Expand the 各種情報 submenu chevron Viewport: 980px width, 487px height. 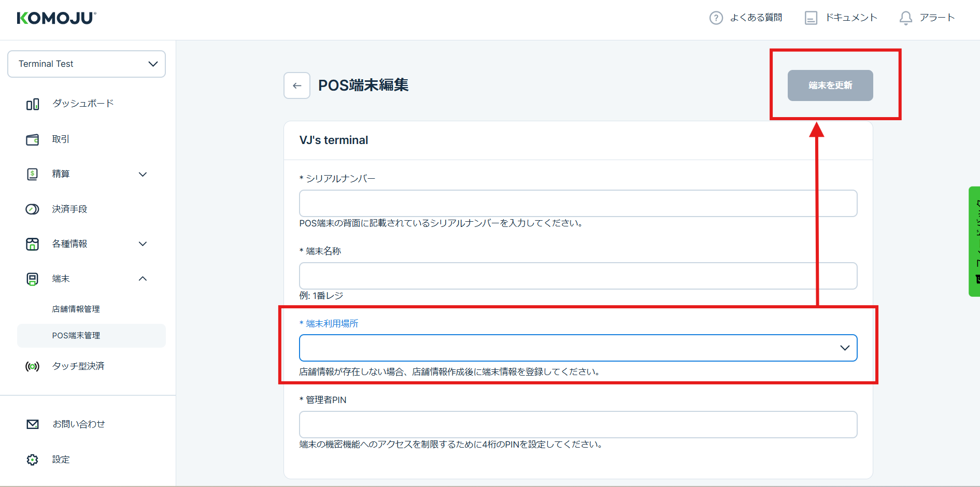(143, 244)
